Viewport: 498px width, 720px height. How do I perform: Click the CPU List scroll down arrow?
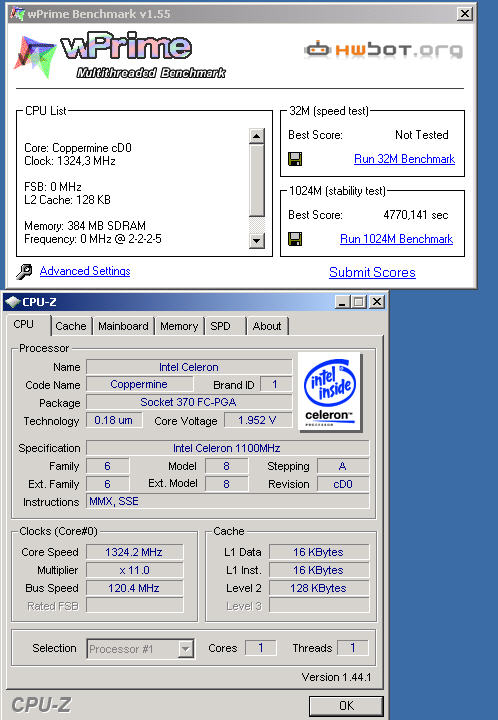pos(257,240)
